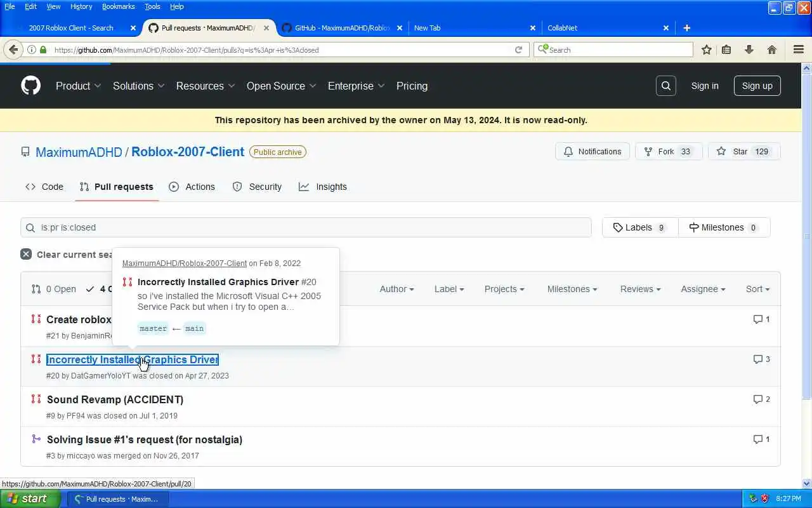Open the Milestones 0 button
This screenshot has width=812, height=508.
point(724,227)
